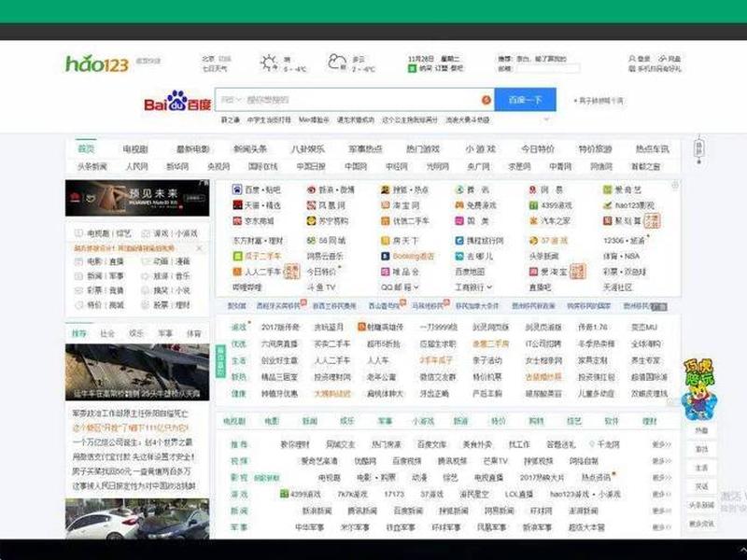Open the 4399游戏 site icon
Image resolution: width=747 pixels, height=560 pixels.
[x=533, y=205]
